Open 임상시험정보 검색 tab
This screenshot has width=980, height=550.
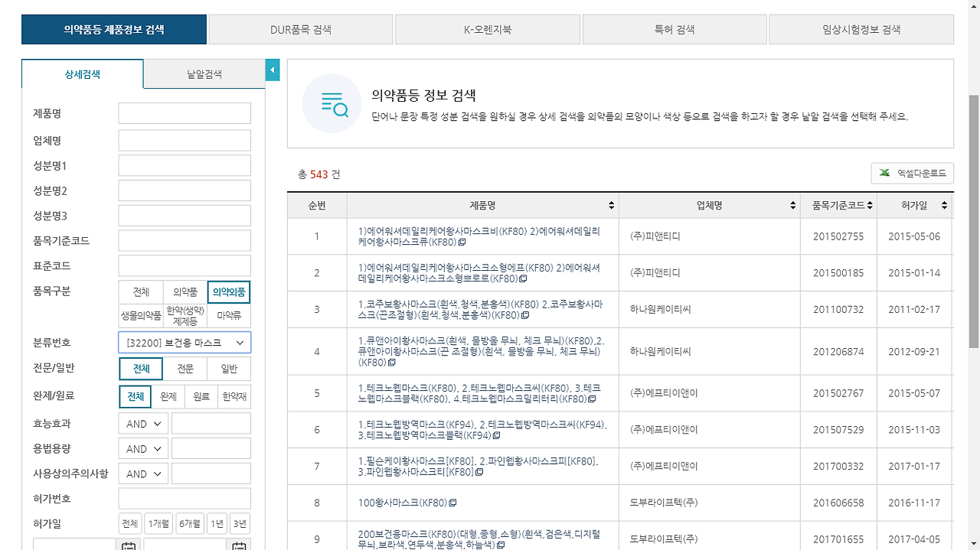[x=861, y=30]
